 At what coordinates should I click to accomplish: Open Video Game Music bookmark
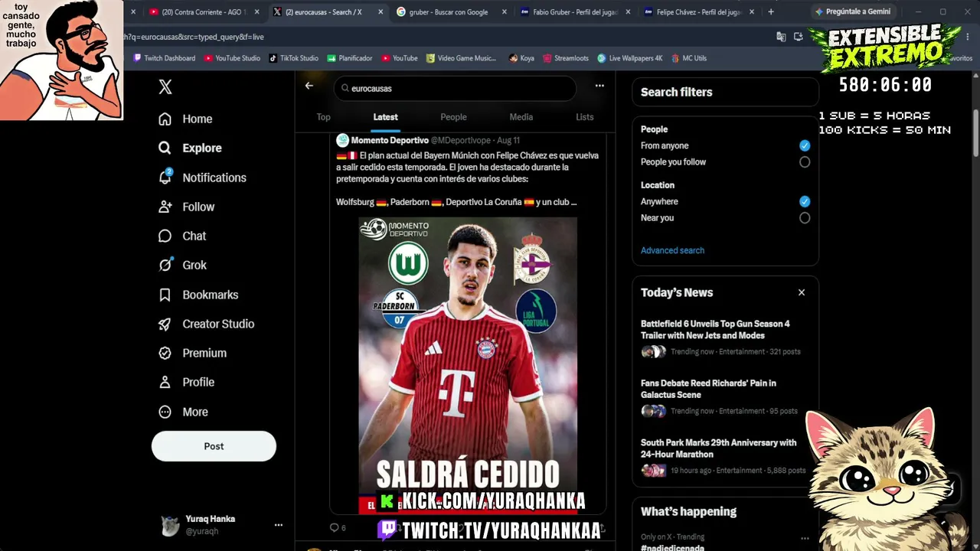[461, 58]
